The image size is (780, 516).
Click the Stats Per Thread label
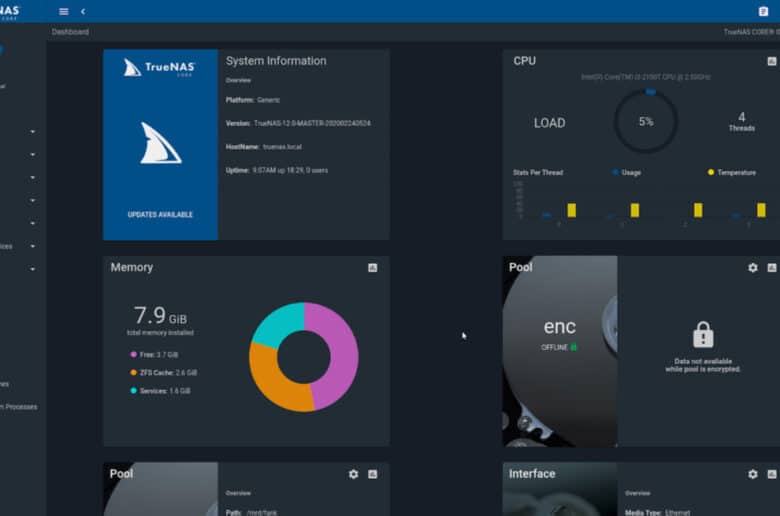click(538, 172)
